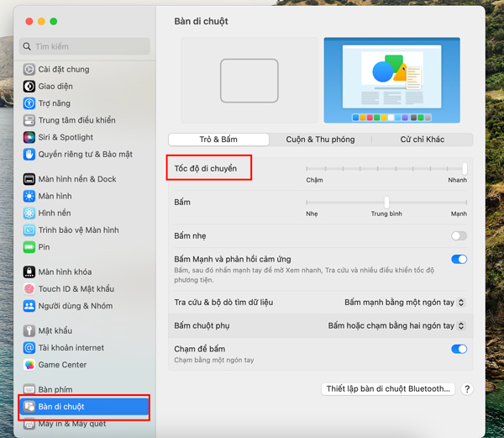Image resolution: width=504 pixels, height=438 pixels.
Task: Click the "Trung bình" slider label
Action: click(x=386, y=214)
